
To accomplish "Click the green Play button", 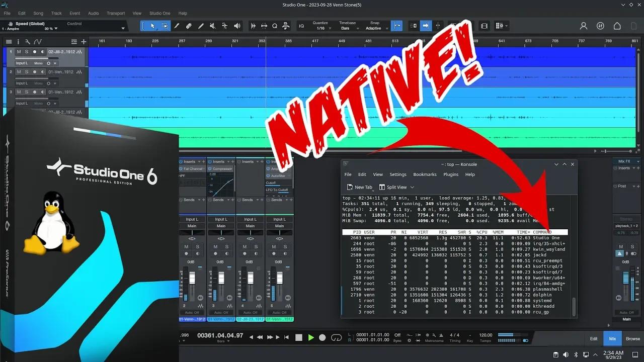I will 311,337.
